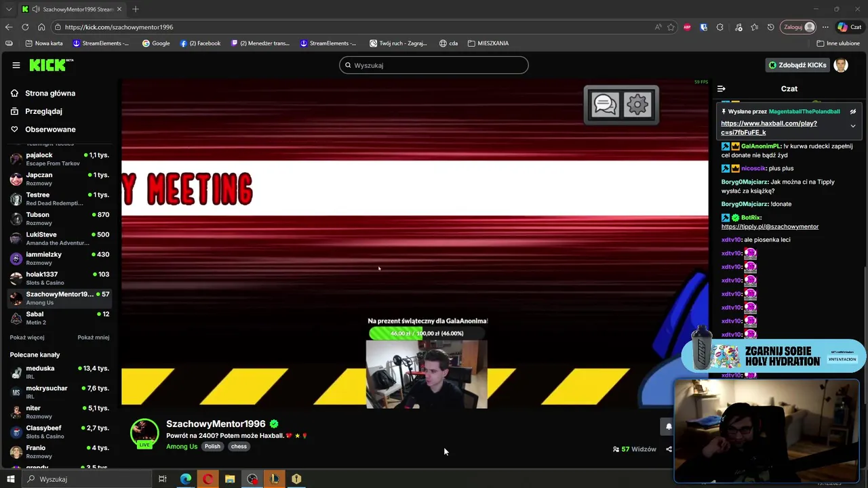Click the browser home icon
This screenshot has height=488, width=868.
41,27
